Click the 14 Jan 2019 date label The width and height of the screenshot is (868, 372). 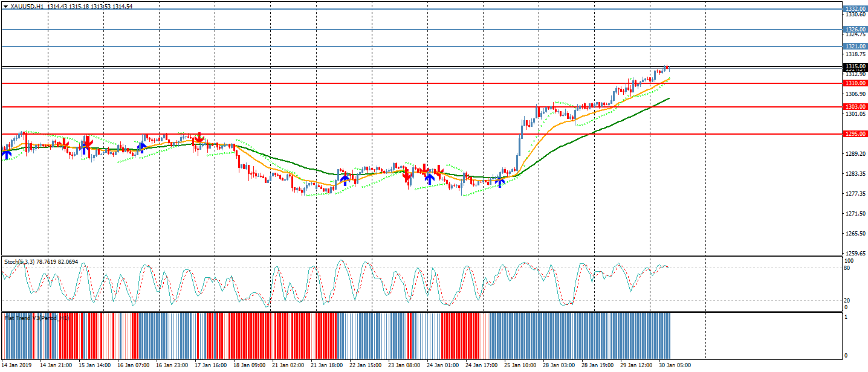(x=16, y=365)
